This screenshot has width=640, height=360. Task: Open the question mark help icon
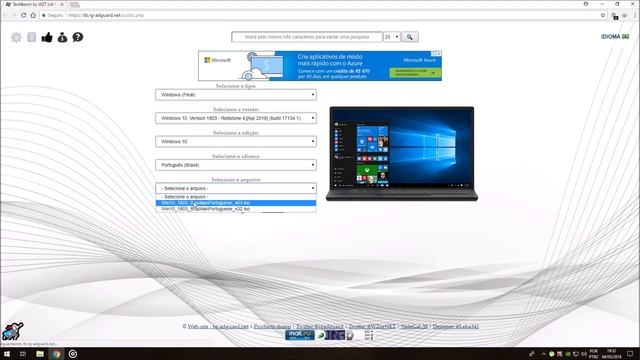[x=78, y=37]
